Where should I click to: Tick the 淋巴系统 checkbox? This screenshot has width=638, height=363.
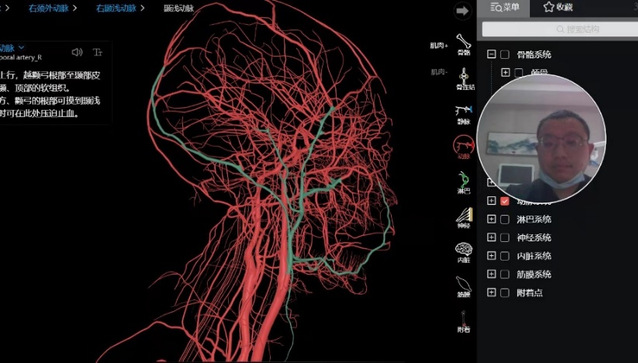505,219
